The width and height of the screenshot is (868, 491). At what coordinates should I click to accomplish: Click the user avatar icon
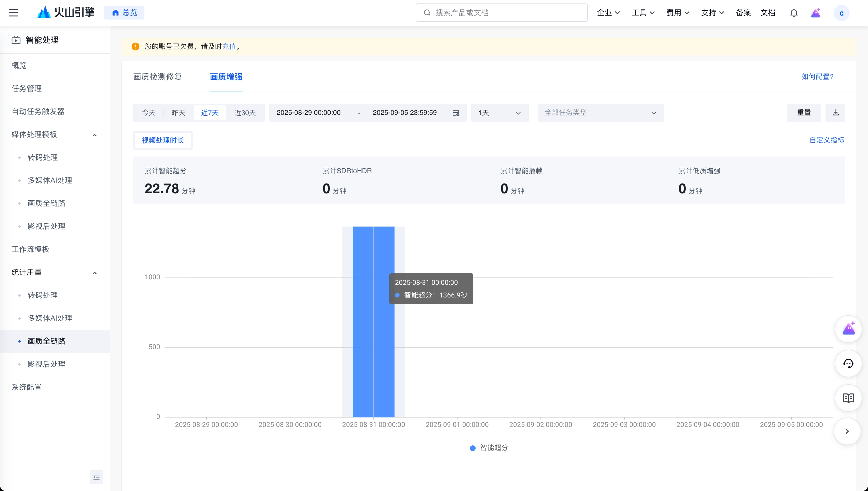coord(841,13)
